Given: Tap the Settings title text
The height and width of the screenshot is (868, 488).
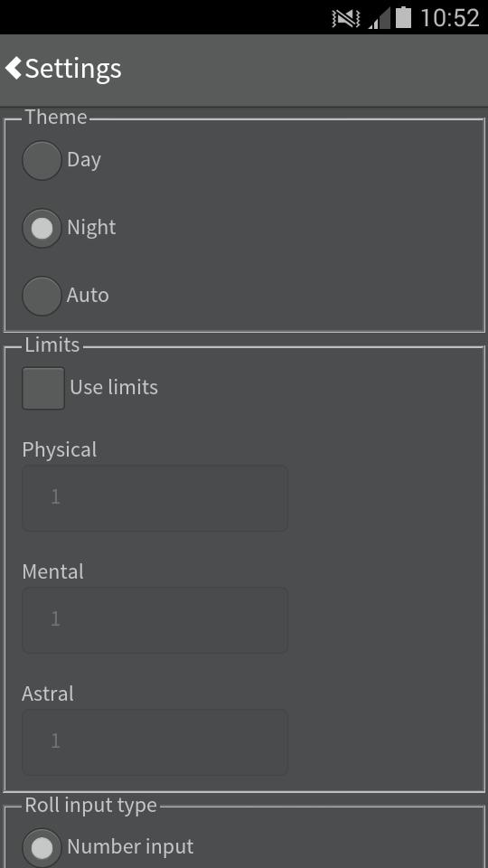Looking at the screenshot, I should click(73, 70).
